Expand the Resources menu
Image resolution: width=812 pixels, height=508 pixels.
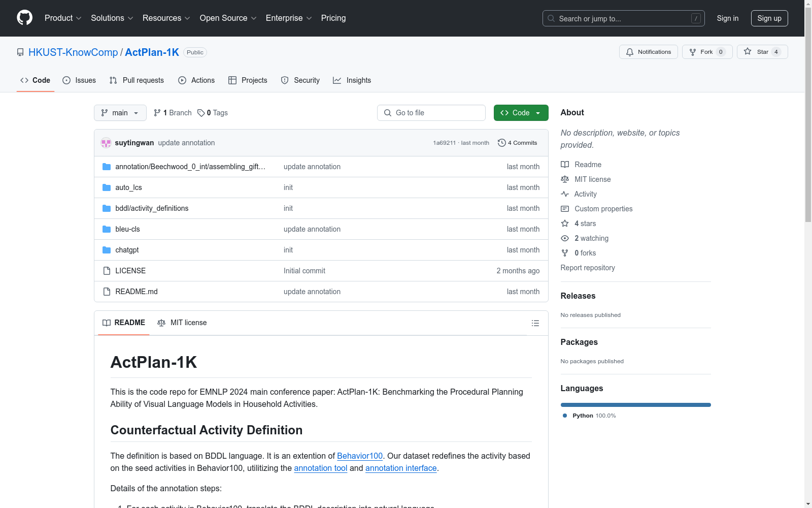coord(166,18)
